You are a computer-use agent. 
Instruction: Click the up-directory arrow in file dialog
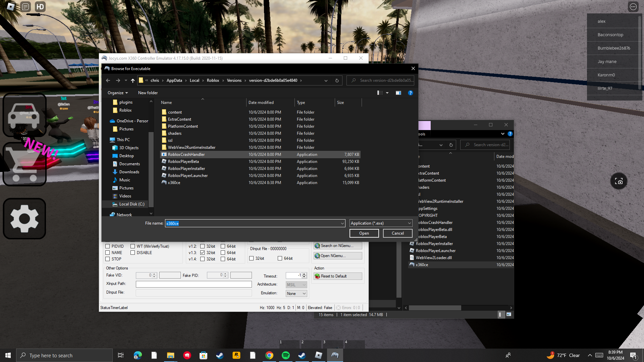[x=133, y=80]
